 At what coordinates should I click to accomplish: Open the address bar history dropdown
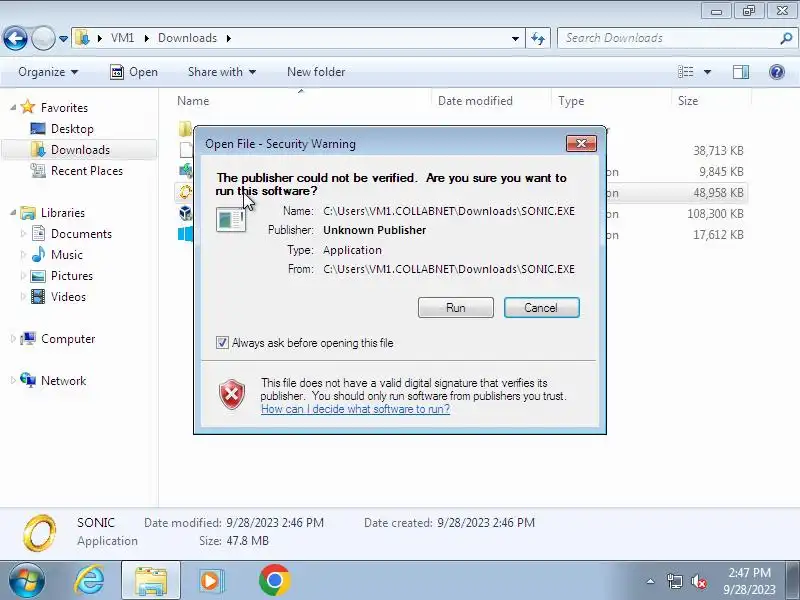tap(515, 39)
